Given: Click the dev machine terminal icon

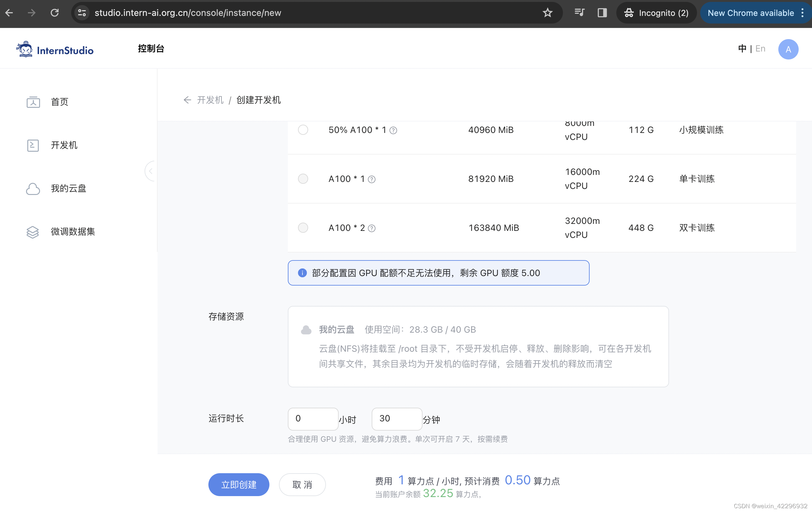Looking at the screenshot, I should coord(33,145).
